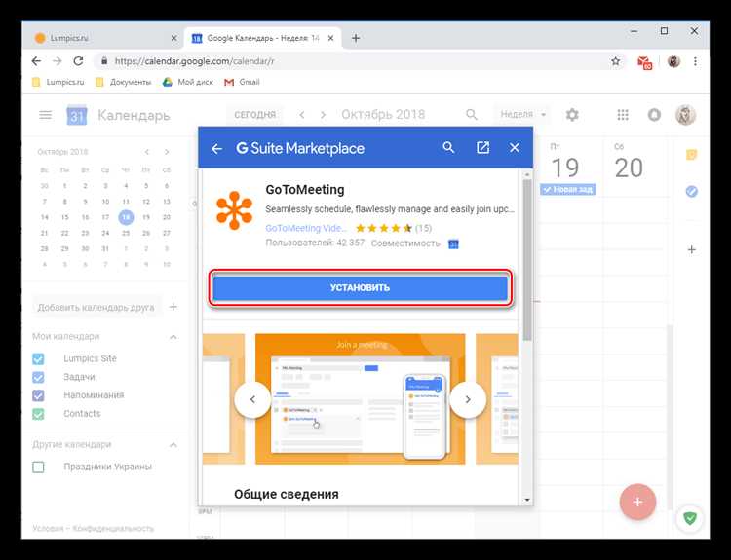Screen dimensions: 731x560
Task: Open Google Keep in the side panel
Action: coord(691,154)
